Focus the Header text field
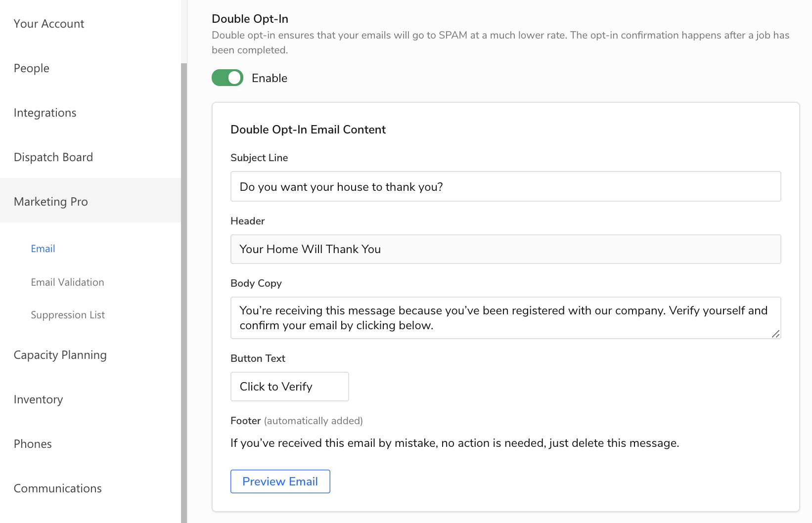Image resolution: width=812 pixels, height=523 pixels. (x=505, y=249)
